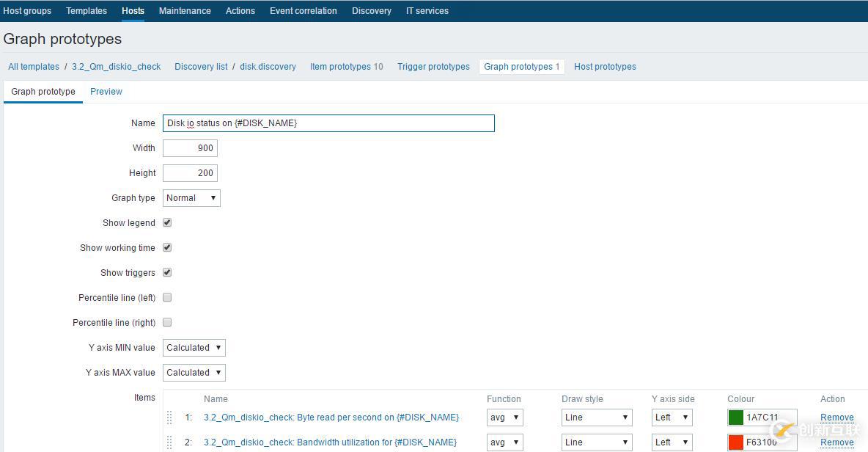This screenshot has height=452, width=868.
Task: Toggle the Show working time checkbox
Action: tap(167, 247)
